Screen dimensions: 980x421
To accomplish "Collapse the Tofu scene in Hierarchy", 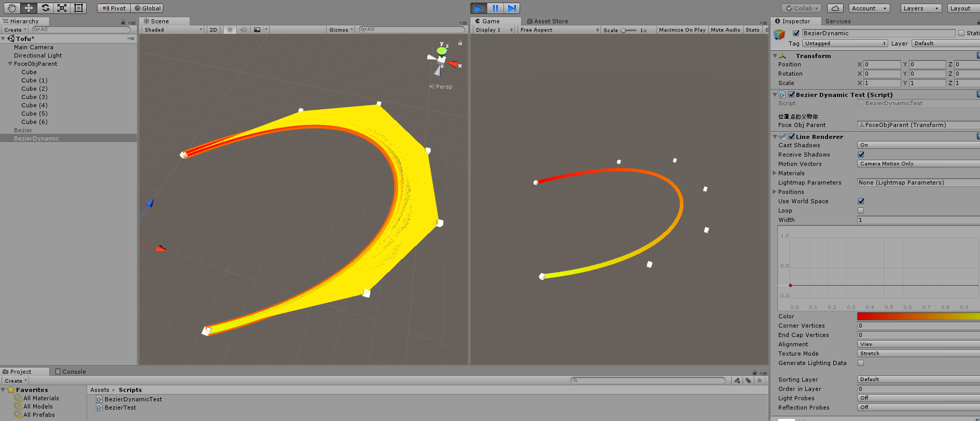I will pos(3,38).
